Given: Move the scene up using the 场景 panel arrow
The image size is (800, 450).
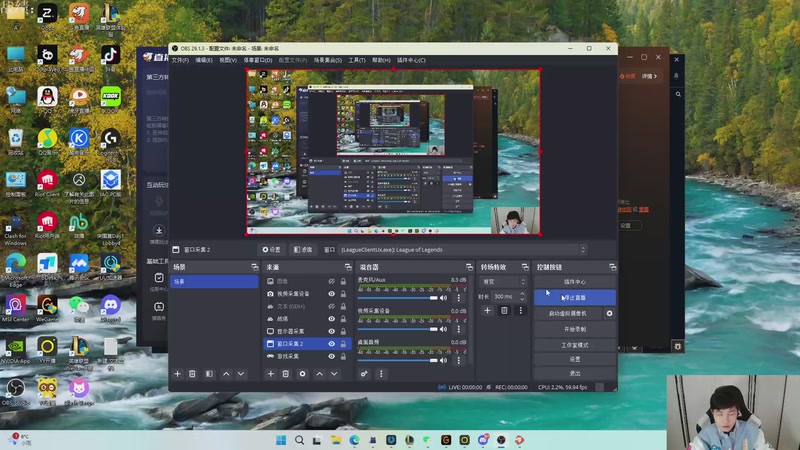Looking at the screenshot, I should 226,374.
